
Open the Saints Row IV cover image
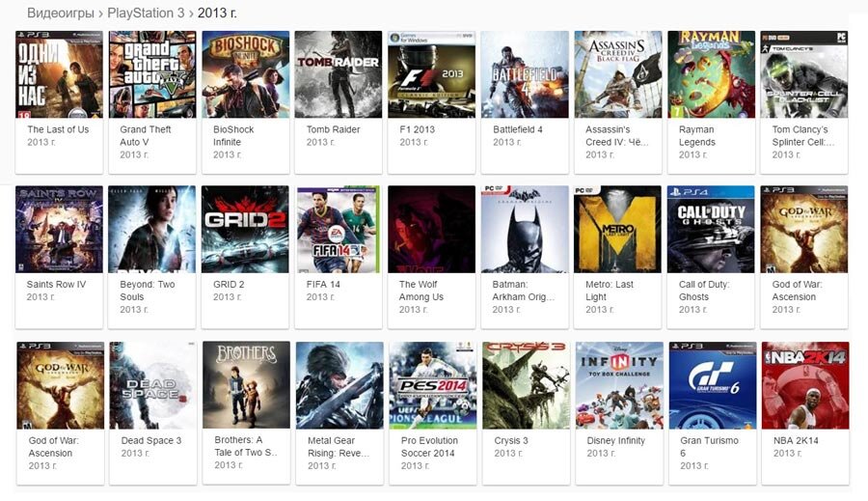pyautogui.click(x=59, y=230)
